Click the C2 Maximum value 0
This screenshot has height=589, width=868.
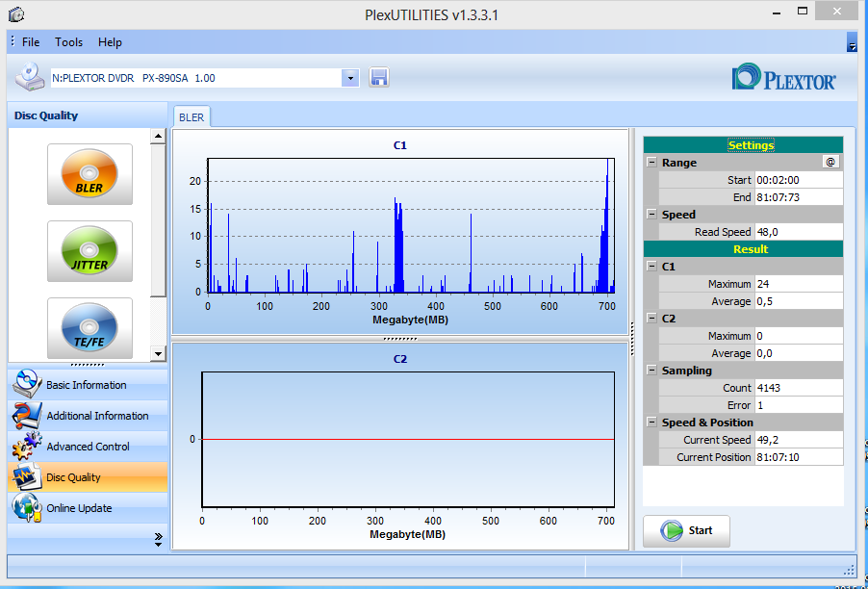[799, 336]
